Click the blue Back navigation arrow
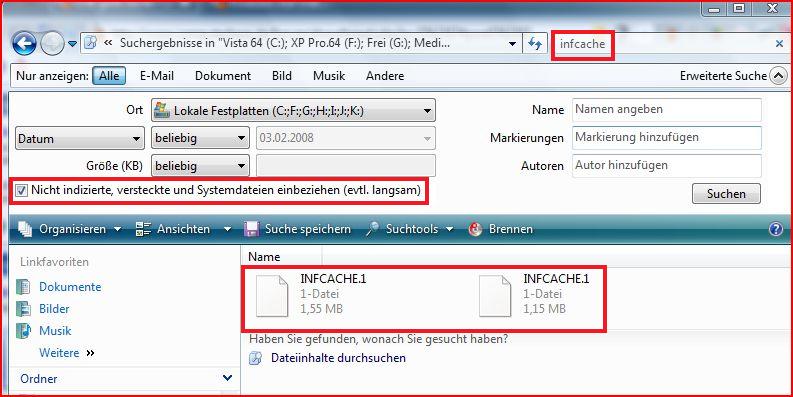Viewport: 793px width, 397px height. coord(24,43)
